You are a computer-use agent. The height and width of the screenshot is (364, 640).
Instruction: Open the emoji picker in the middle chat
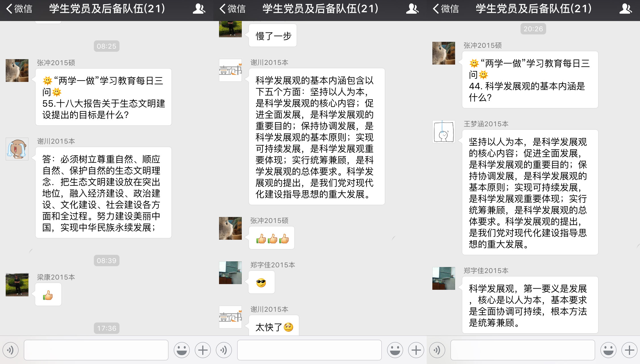pos(395,350)
